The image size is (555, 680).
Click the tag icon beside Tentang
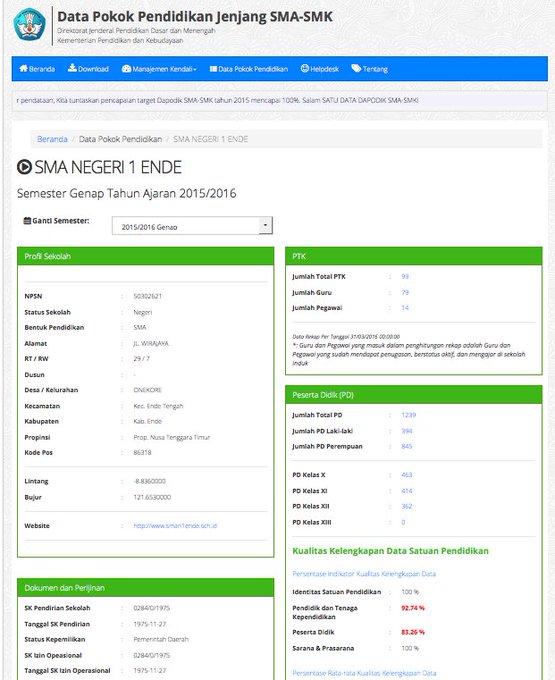(x=356, y=68)
